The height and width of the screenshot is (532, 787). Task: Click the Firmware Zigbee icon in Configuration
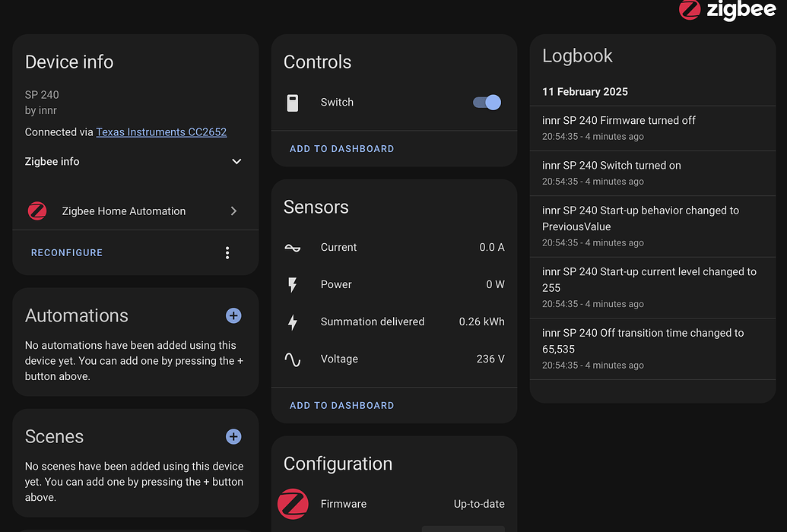(293, 504)
